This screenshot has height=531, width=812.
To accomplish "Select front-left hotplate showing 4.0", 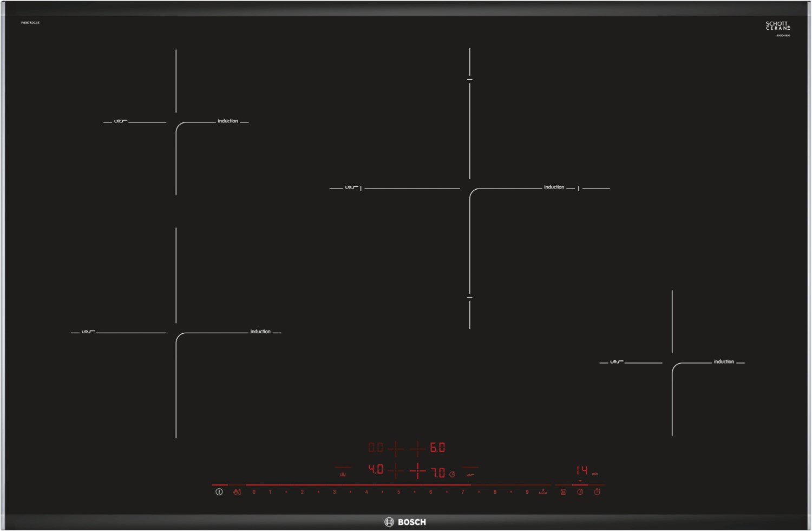I will 376,469.
